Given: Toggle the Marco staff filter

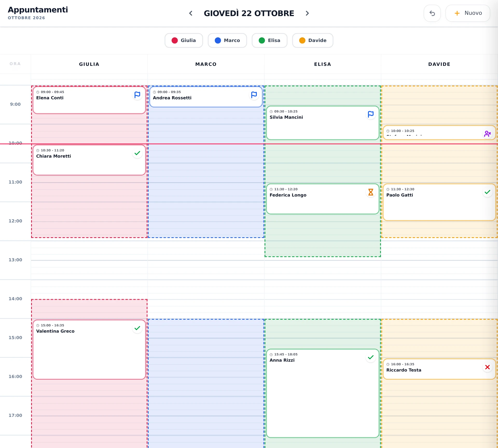Looking at the screenshot, I should (x=227, y=40).
